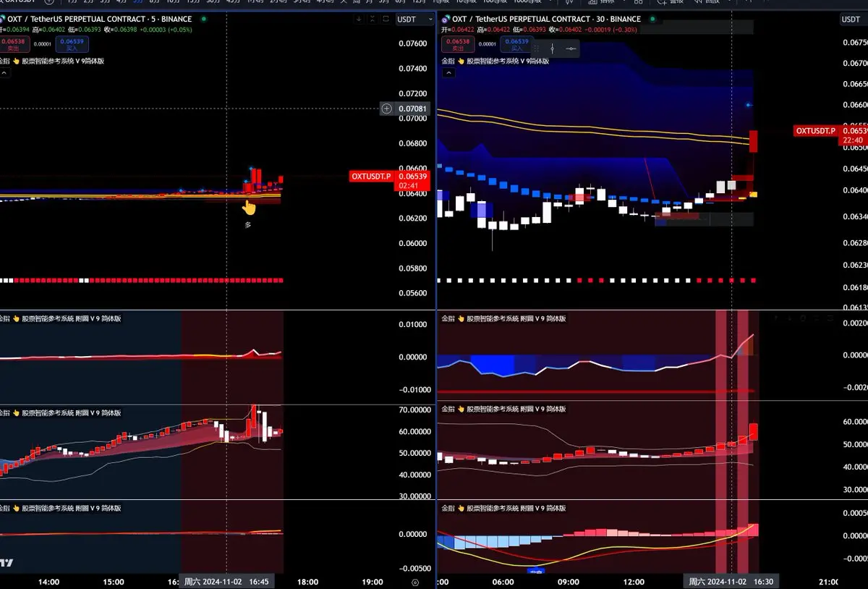Click the left chart main indicator name legend

[x=52, y=62]
